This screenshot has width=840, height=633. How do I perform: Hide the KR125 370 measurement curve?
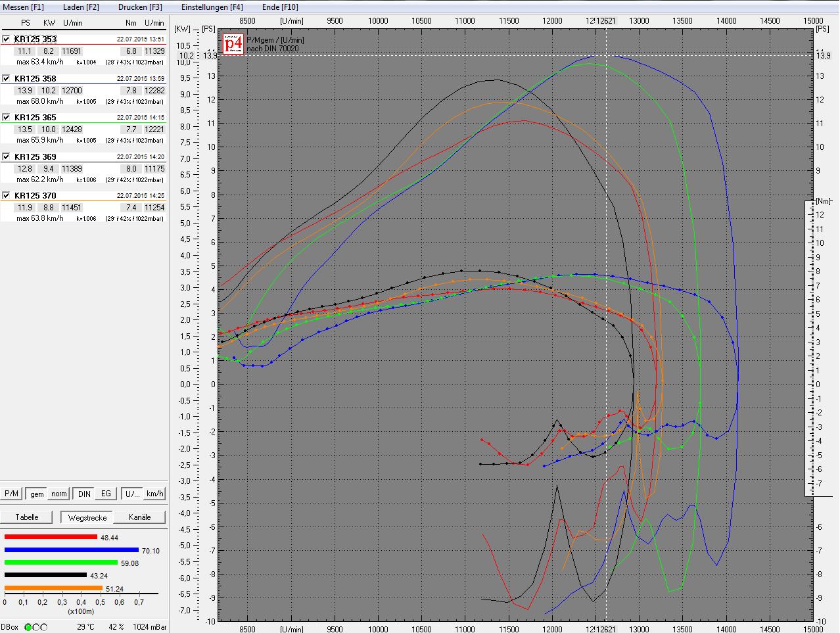(x=6, y=195)
